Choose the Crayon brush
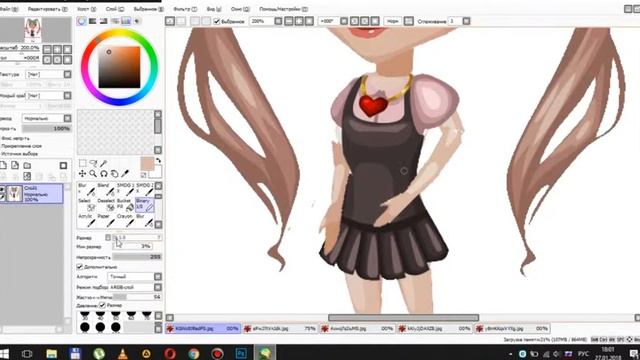The height and width of the screenshot is (360, 640). (126, 220)
